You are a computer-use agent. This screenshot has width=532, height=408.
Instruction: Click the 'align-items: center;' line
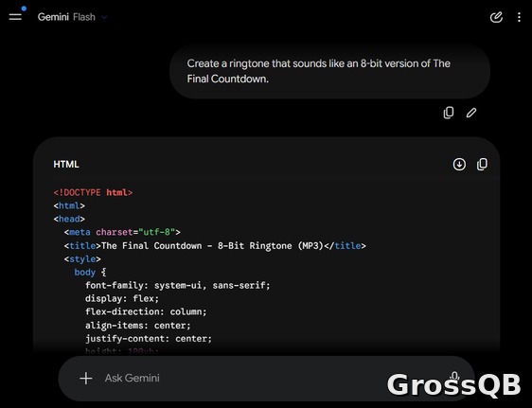pos(138,326)
